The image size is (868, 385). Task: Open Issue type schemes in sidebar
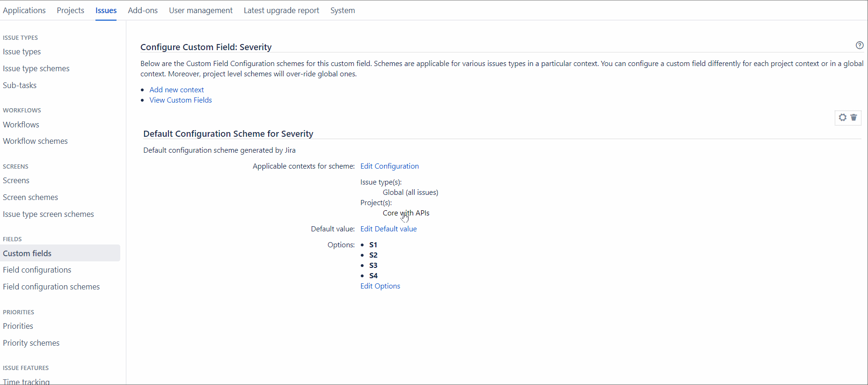(36, 68)
